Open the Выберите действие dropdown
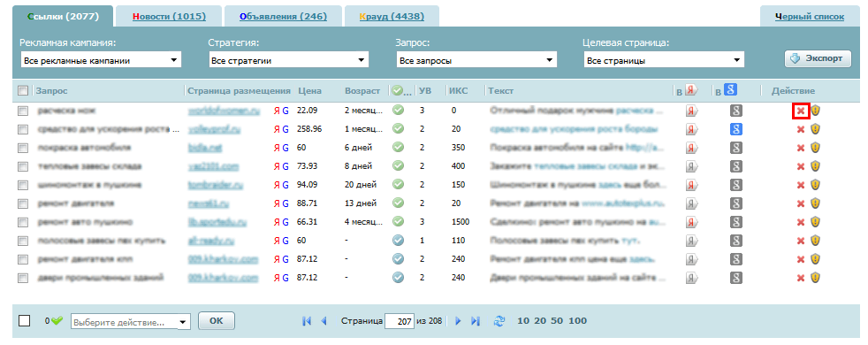This screenshot has width=868, height=345. pyautogui.click(x=131, y=322)
